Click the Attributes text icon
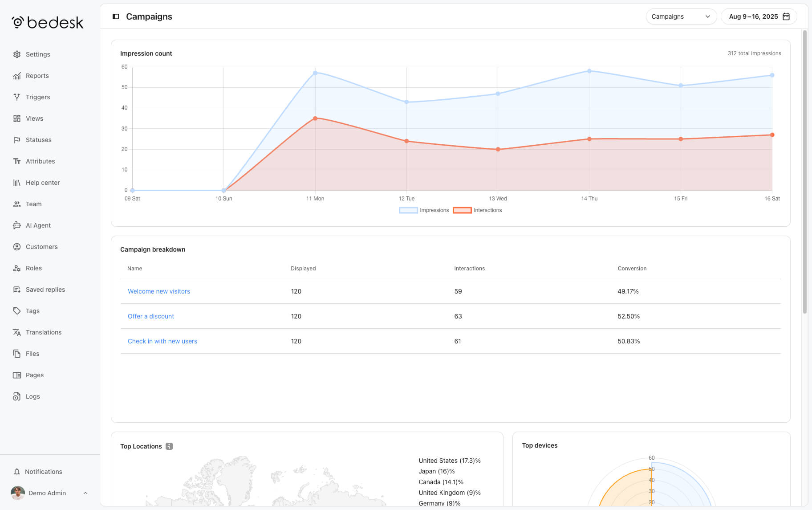This screenshot has height=510, width=812. (x=17, y=161)
